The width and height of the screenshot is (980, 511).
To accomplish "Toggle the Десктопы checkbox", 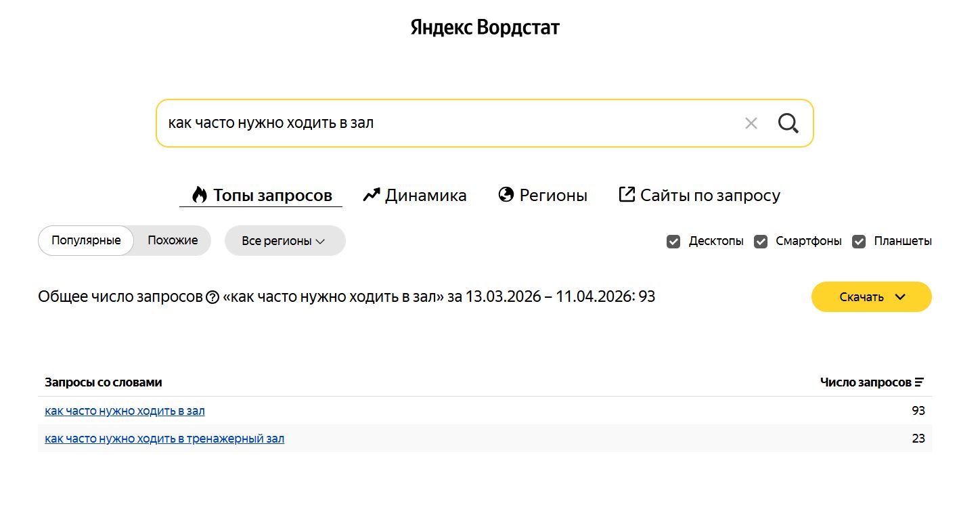I will coord(673,242).
